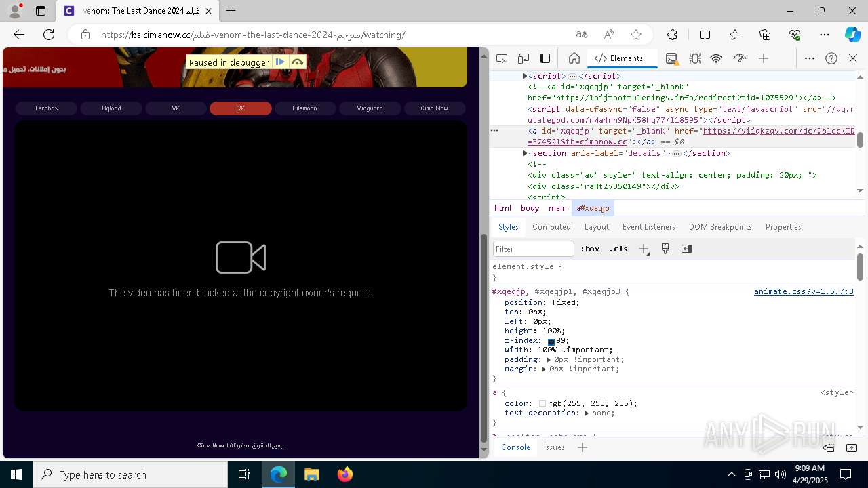
Task: Activate the inspect element picker tool
Action: 502,58
